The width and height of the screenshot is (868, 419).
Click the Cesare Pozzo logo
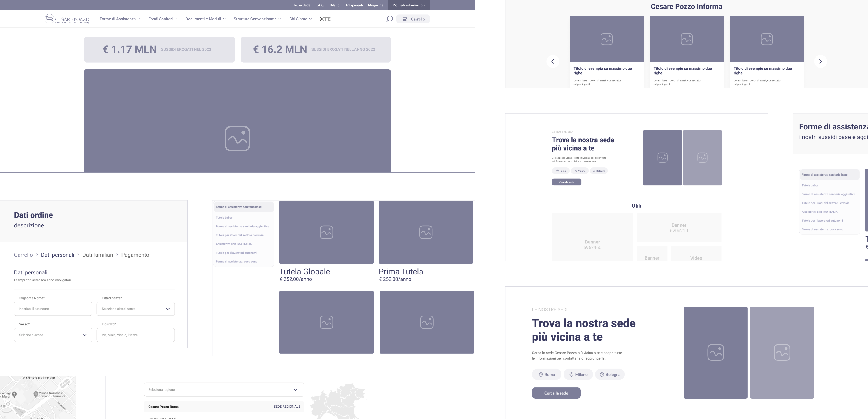click(67, 19)
